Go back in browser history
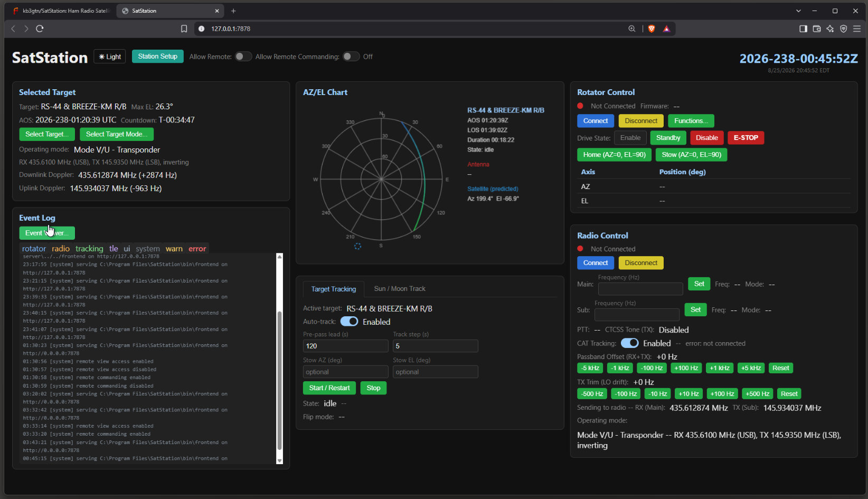This screenshot has width=868, height=499. [13, 29]
